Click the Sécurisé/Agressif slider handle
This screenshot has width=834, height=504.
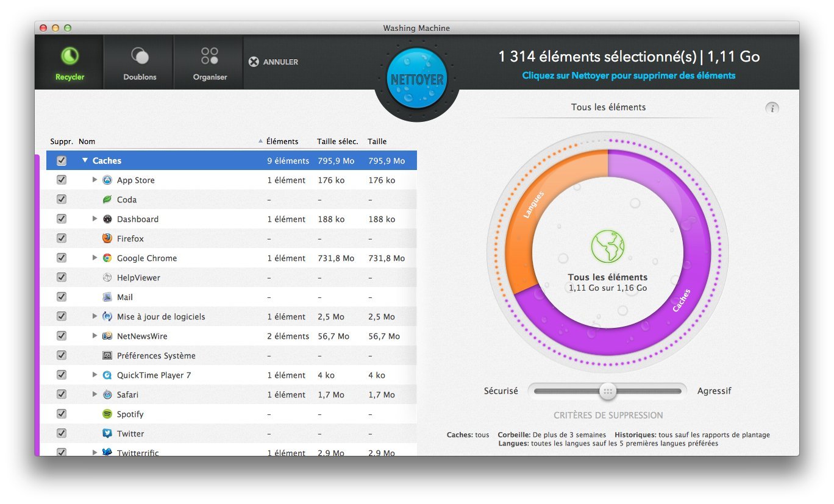pos(607,391)
